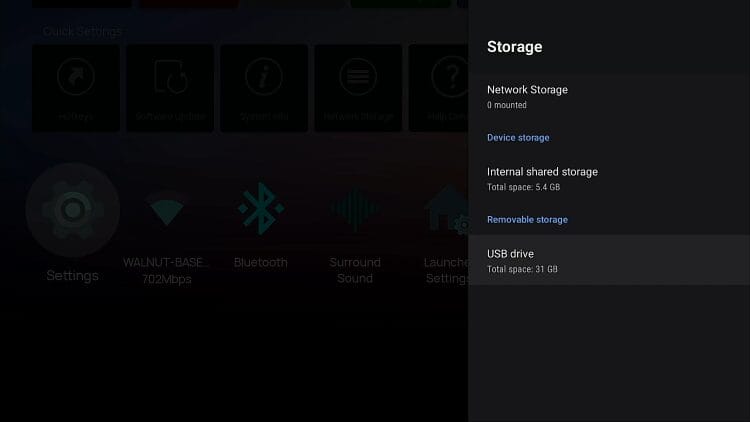Click the Storage panel title

click(x=515, y=47)
